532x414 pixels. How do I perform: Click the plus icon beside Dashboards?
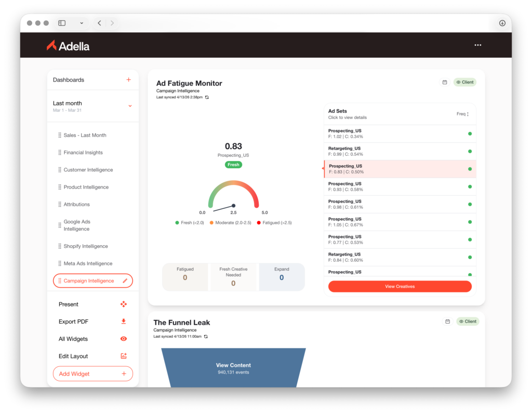tap(128, 80)
